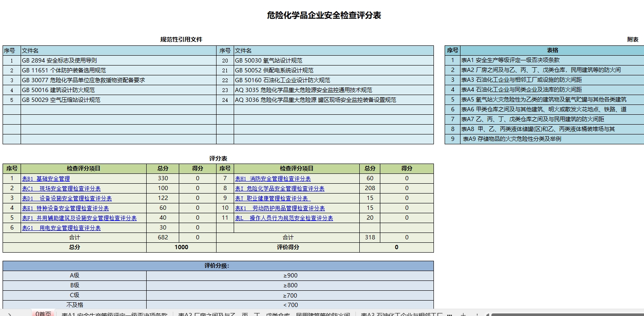Select the 附表 heading
644x316 pixels.
click(x=633, y=39)
